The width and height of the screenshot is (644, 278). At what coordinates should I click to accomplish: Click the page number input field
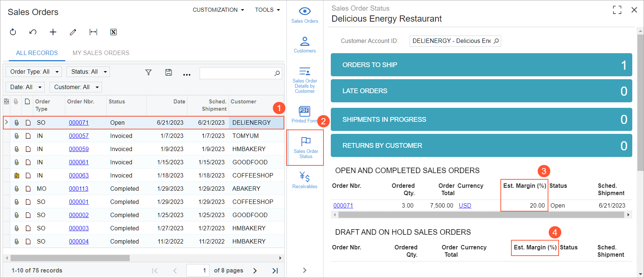[198, 271]
